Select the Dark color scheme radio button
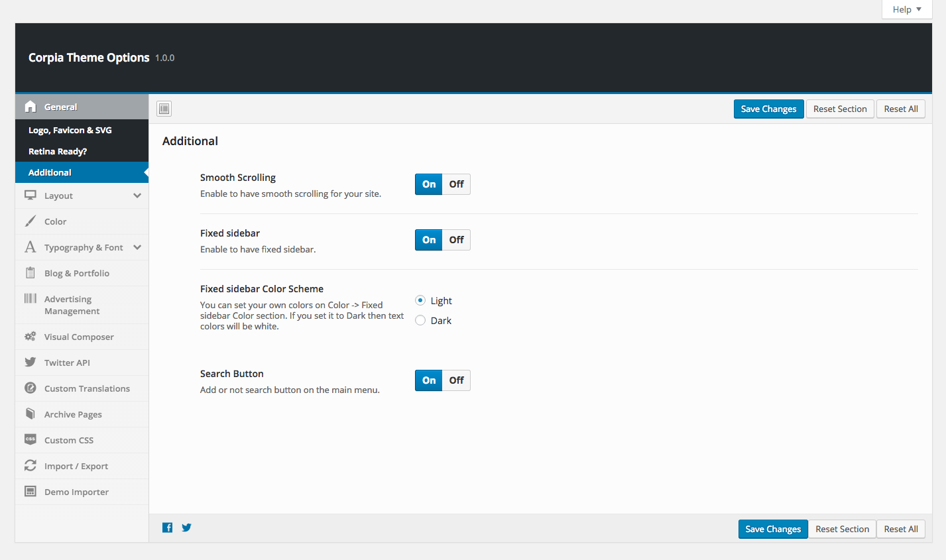The width and height of the screenshot is (946, 560). (420, 321)
